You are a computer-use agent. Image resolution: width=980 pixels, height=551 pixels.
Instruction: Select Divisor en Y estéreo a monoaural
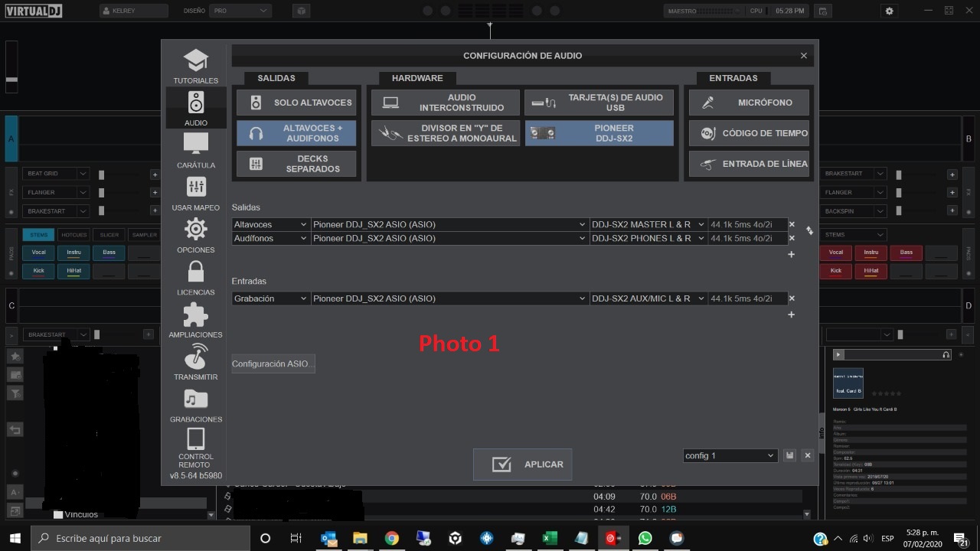click(x=446, y=133)
